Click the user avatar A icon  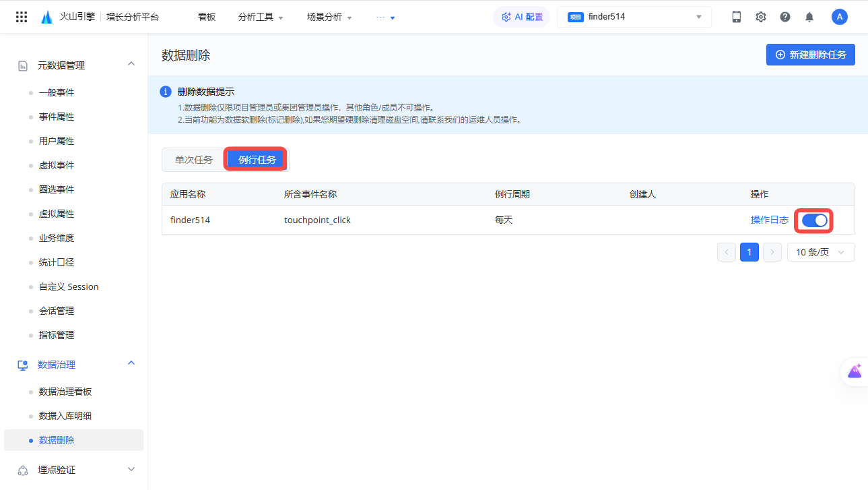click(839, 17)
